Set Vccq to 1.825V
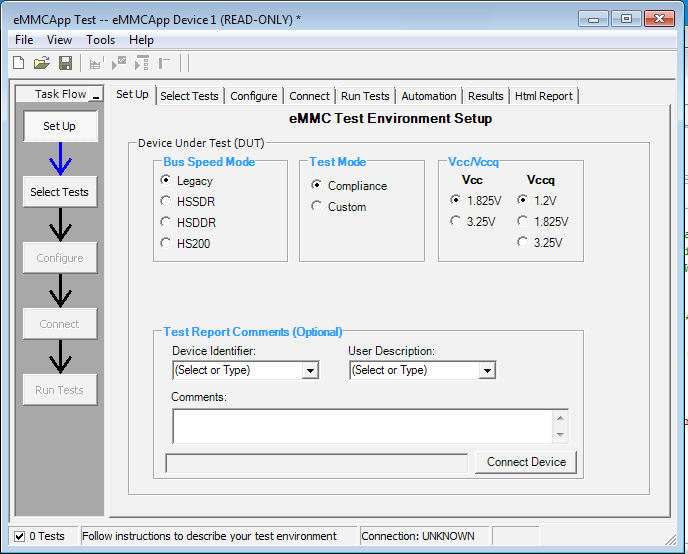This screenshot has width=688, height=554. tap(522, 222)
